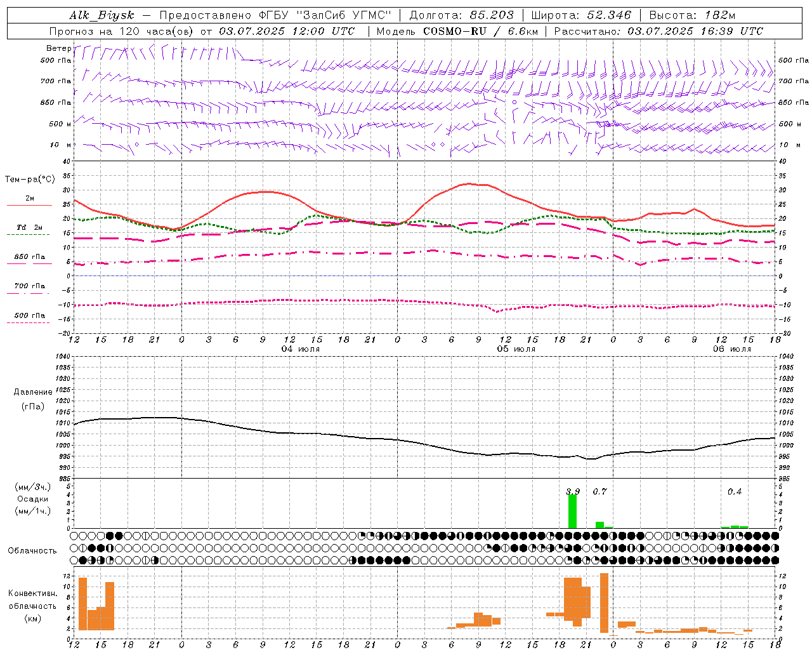Image resolution: width=812 pixels, height=650 pixels.
Task: Click the red 2м temperature legend line
Action: (29, 205)
